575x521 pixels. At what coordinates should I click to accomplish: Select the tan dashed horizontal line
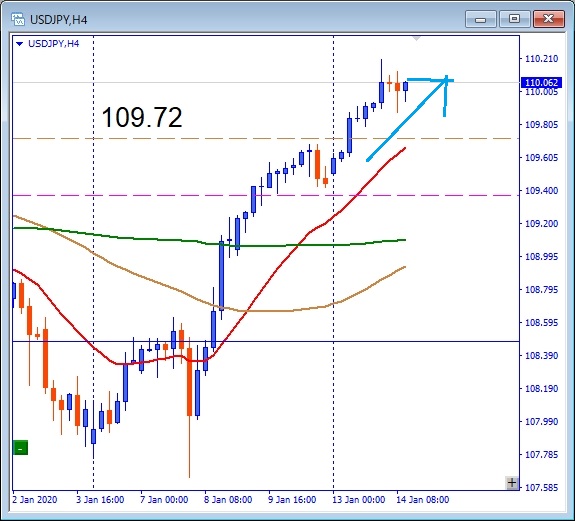[266, 139]
